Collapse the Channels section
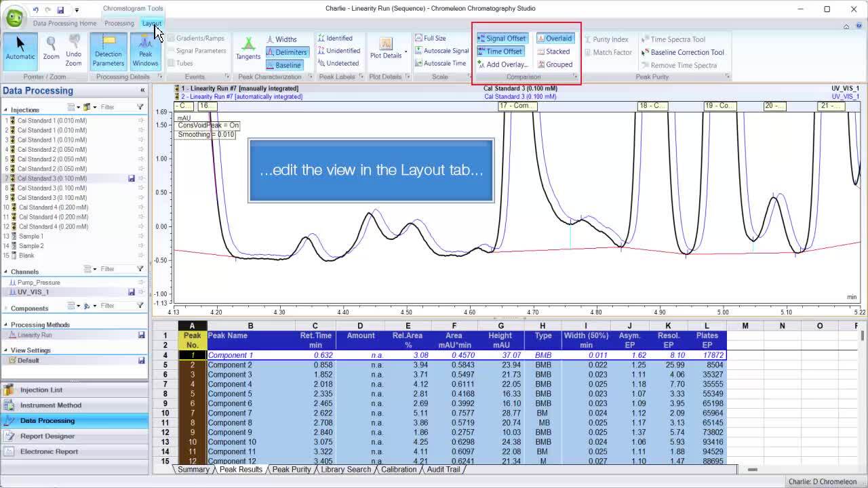 pos(6,272)
